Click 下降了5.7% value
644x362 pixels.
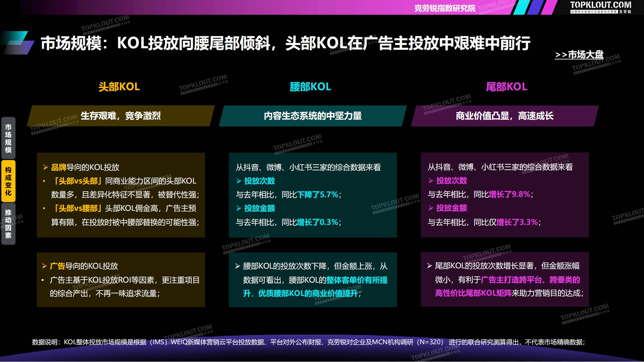point(318,195)
